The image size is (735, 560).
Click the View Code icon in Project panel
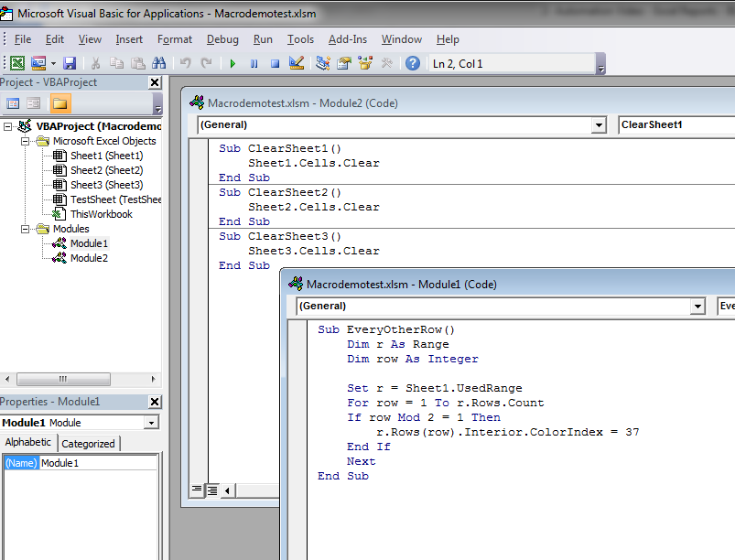(x=13, y=103)
